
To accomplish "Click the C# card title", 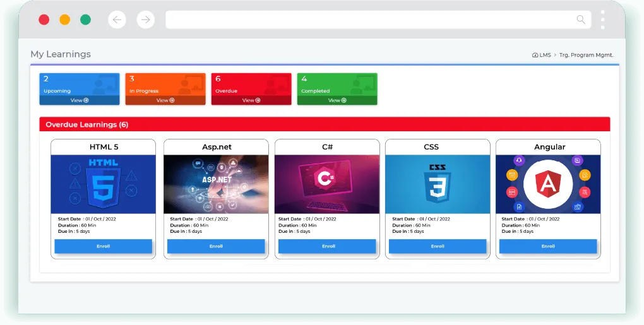I will tap(327, 147).
